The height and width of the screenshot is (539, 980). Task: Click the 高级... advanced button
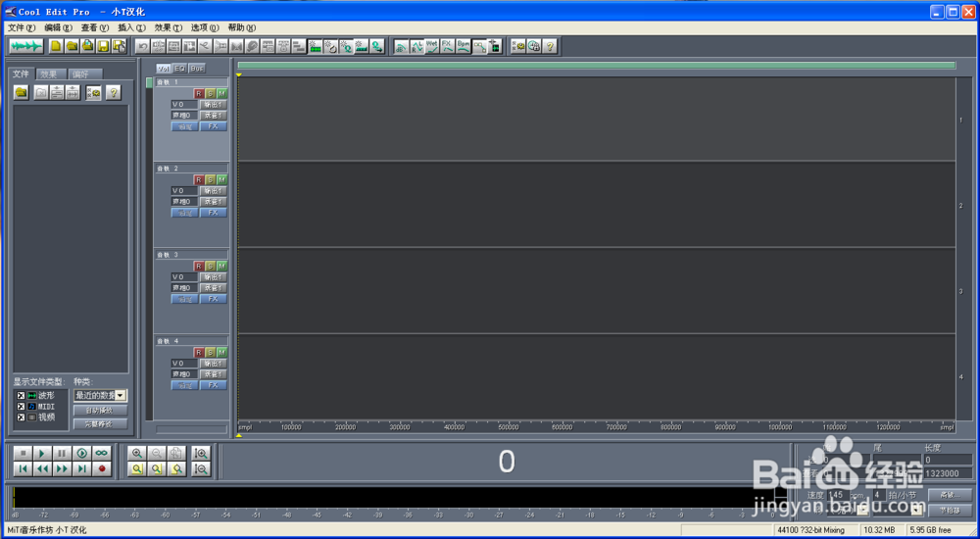(x=950, y=495)
